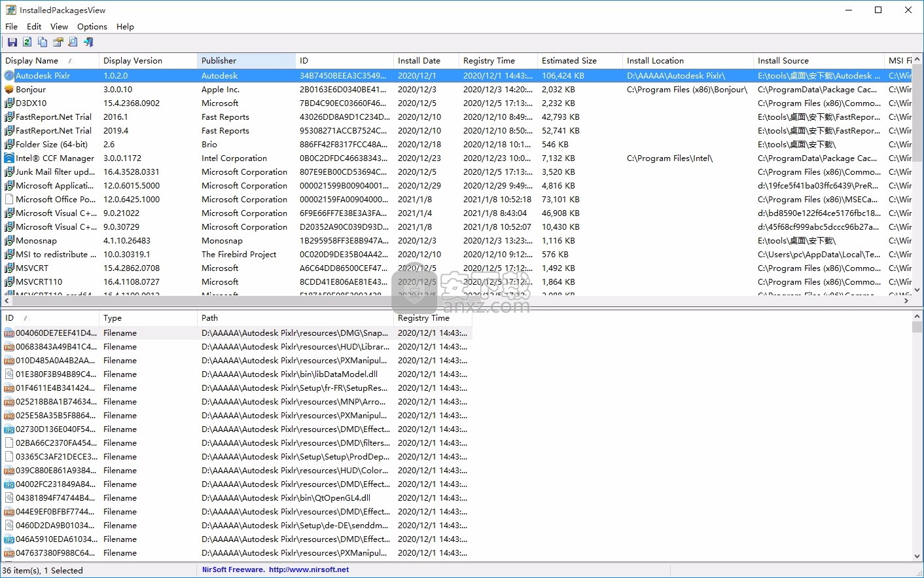Sort by Install Date column header
Image resolution: width=924 pixels, height=578 pixels.
click(x=426, y=61)
